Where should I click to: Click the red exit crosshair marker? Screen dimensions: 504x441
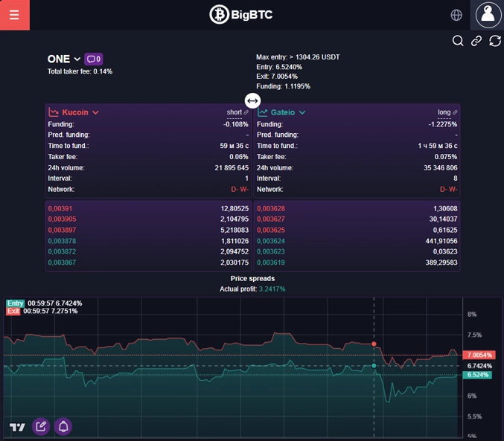pos(374,344)
